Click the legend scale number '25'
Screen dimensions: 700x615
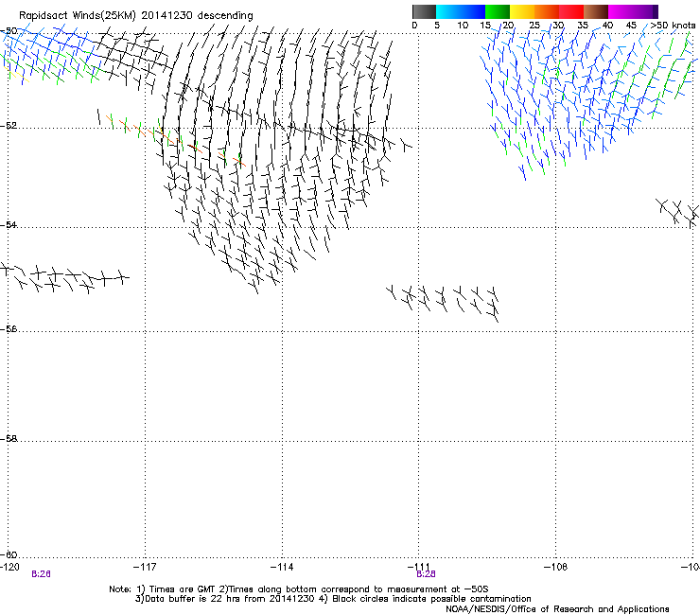[534, 26]
